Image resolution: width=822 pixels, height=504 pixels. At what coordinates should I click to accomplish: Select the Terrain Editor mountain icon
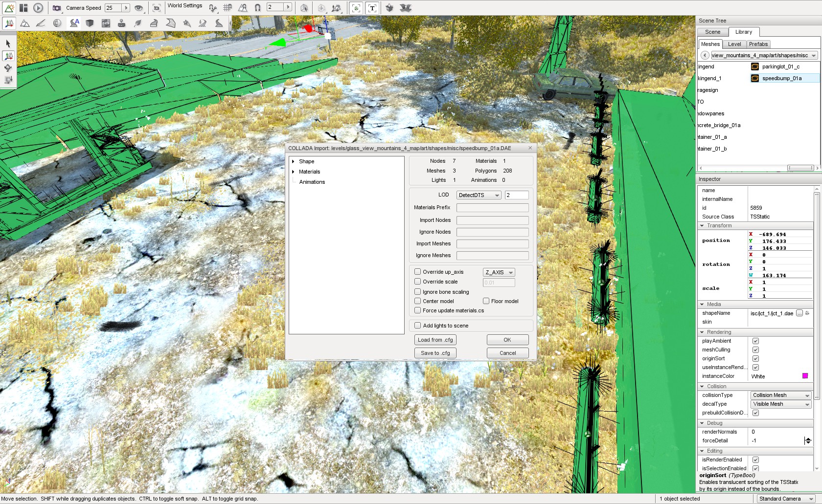[x=25, y=23]
